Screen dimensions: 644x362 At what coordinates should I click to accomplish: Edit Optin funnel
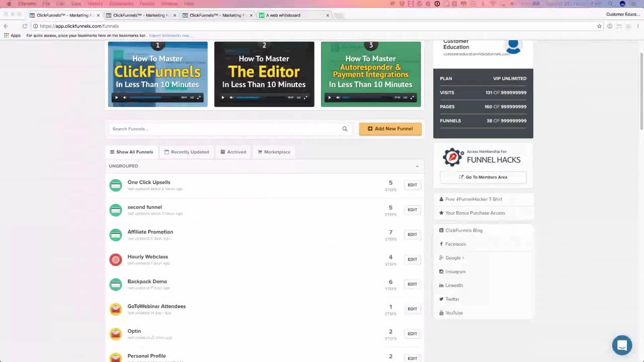412,334
